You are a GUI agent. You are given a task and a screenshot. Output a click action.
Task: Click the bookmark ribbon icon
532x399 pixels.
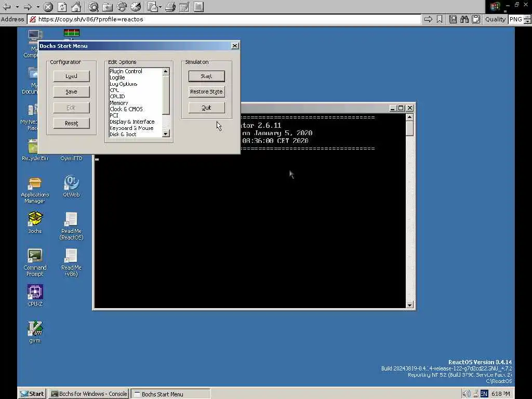click(440, 19)
